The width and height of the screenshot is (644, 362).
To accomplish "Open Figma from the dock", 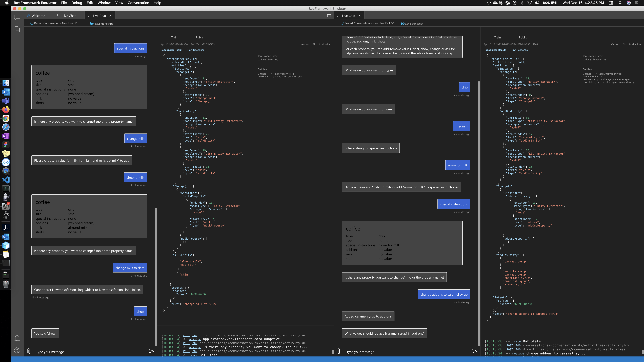I will (6, 144).
